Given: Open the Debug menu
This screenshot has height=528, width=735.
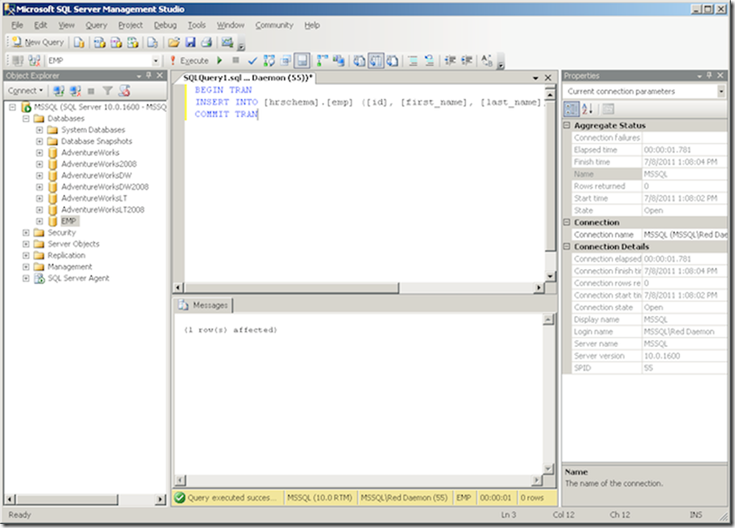Looking at the screenshot, I should point(165,25).
